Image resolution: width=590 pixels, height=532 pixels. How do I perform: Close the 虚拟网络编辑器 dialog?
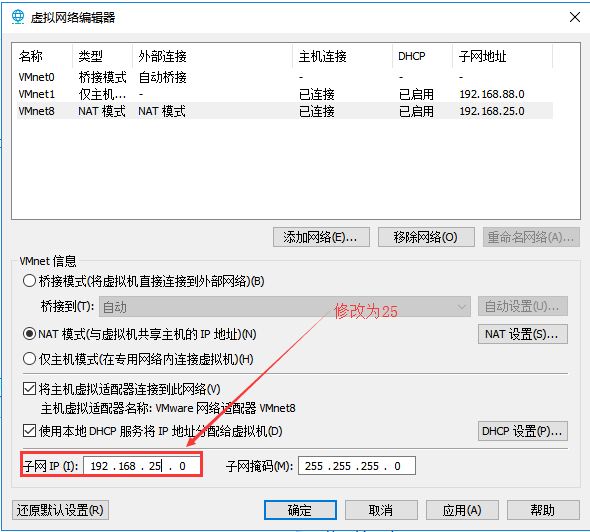tap(575, 17)
